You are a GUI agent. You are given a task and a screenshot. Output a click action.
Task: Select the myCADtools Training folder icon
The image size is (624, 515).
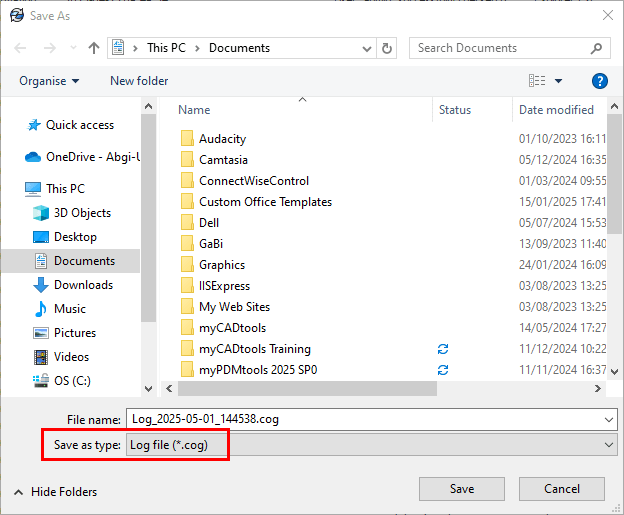[187, 349]
